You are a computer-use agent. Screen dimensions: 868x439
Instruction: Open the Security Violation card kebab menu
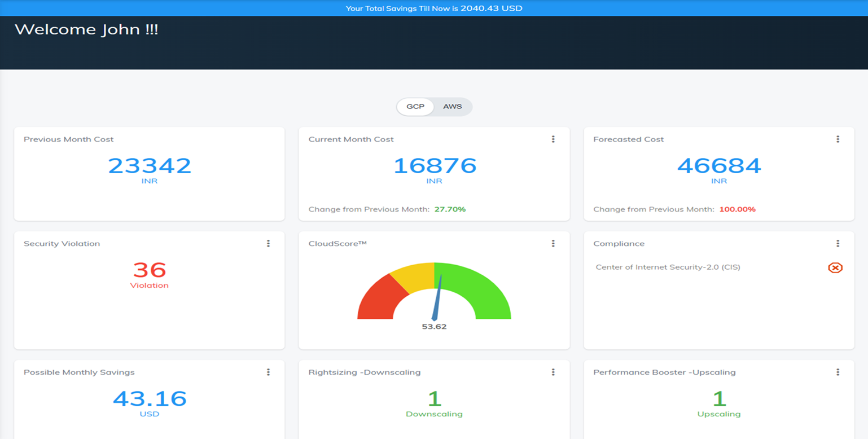pyautogui.click(x=268, y=244)
